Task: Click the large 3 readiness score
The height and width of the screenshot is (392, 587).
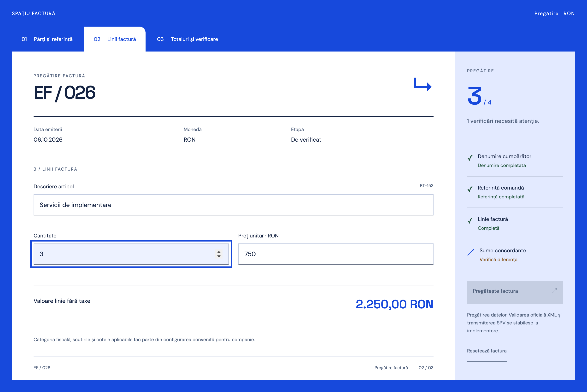Action: point(474,96)
